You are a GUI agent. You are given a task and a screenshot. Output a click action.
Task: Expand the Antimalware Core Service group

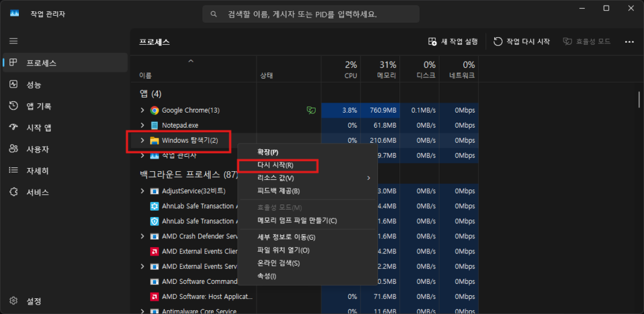tap(142, 311)
